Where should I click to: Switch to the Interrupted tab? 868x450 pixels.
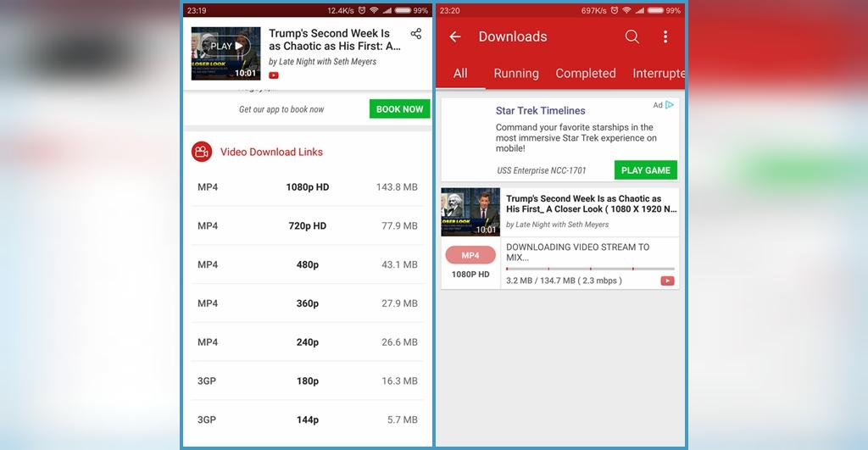coord(658,73)
